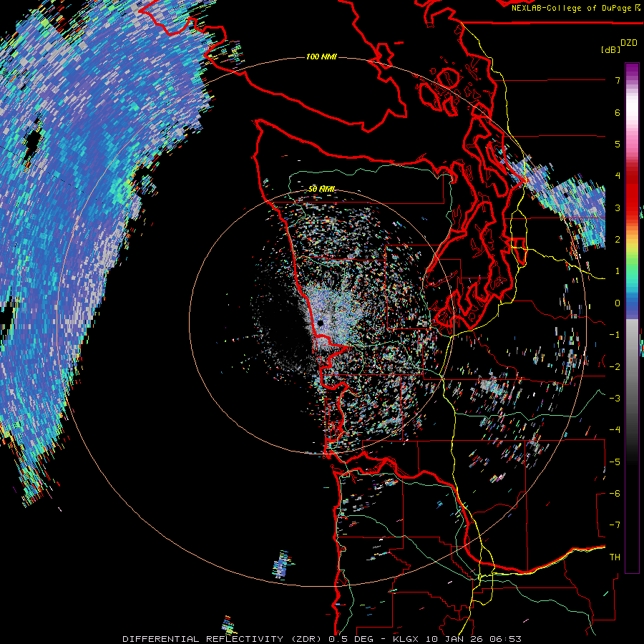
Task: Click the 6 value on the dB scale
Action: [x=618, y=112]
